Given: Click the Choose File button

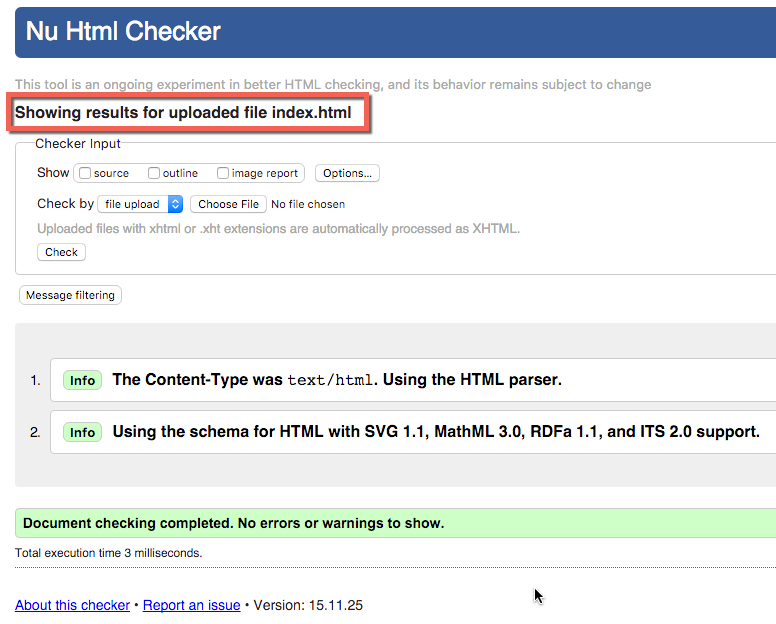Looking at the screenshot, I should (x=229, y=204).
